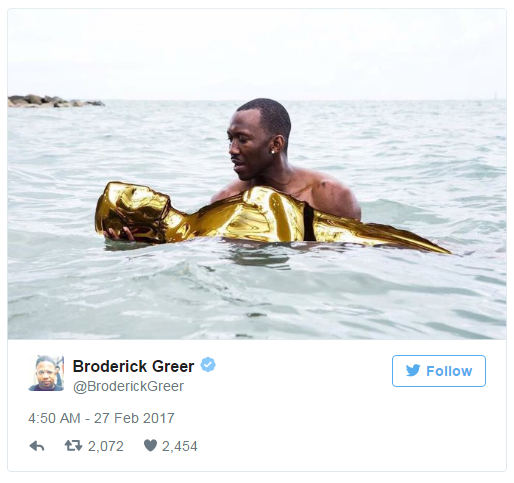Click the Twitter bird icon in Follow button
Image resolution: width=514 pixels, height=483 pixels.
[x=413, y=371]
